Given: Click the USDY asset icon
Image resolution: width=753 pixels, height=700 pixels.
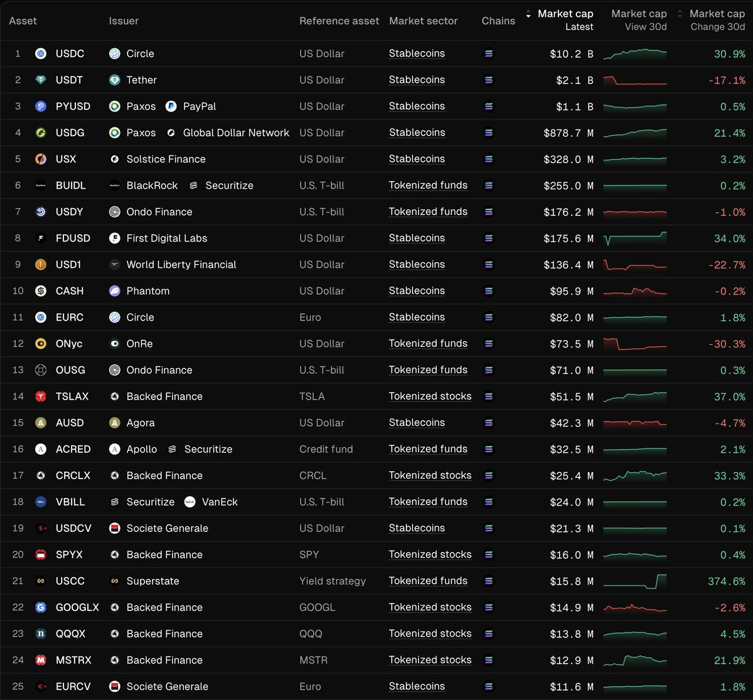Looking at the screenshot, I should click(x=41, y=212).
